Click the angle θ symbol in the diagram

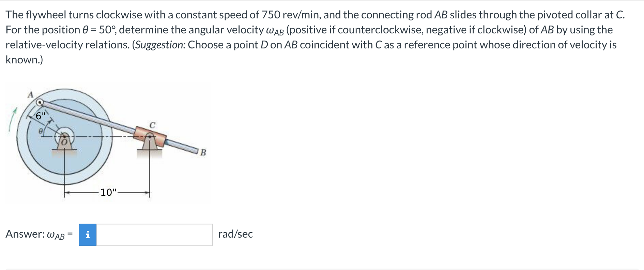(41, 131)
